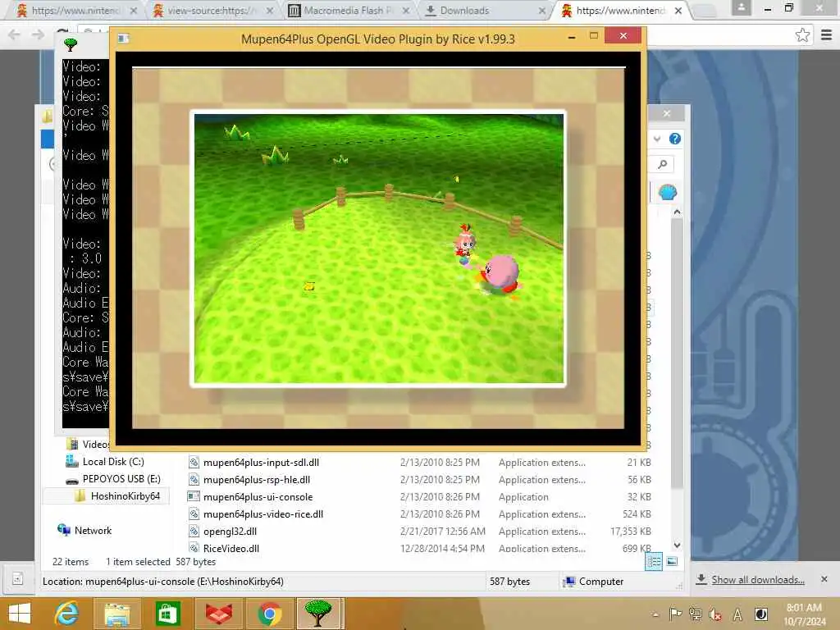Click the game viewport in Mupen64Plus window
Viewport: 840px width, 630px height.
[x=378, y=248]
